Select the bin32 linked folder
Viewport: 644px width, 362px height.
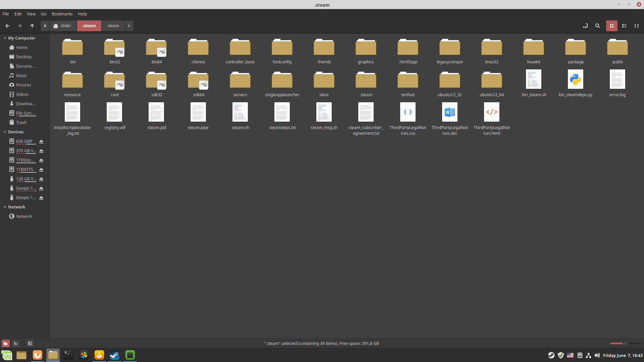point(114,51)
